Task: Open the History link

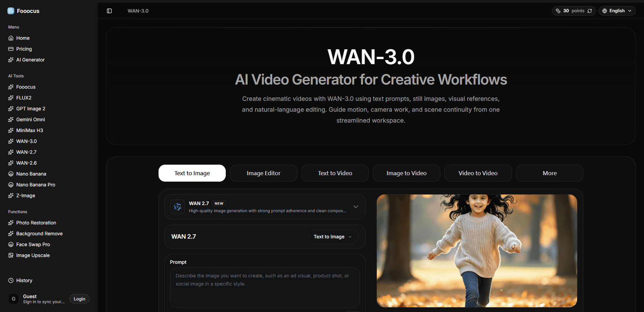Action: (x=49, y=280)
